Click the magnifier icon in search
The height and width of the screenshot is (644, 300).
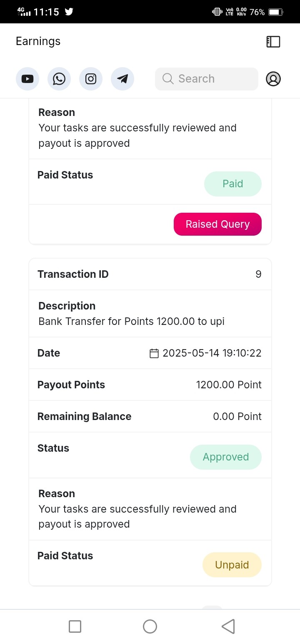coord(168,79)
